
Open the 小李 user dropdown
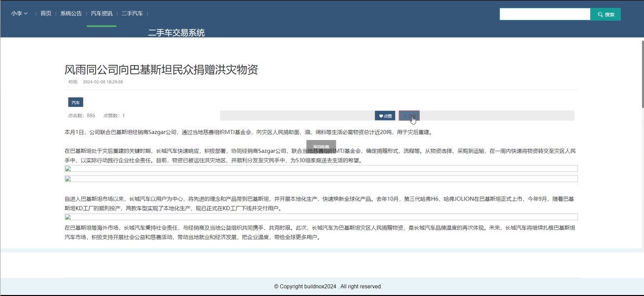click(x=20, y=13)
